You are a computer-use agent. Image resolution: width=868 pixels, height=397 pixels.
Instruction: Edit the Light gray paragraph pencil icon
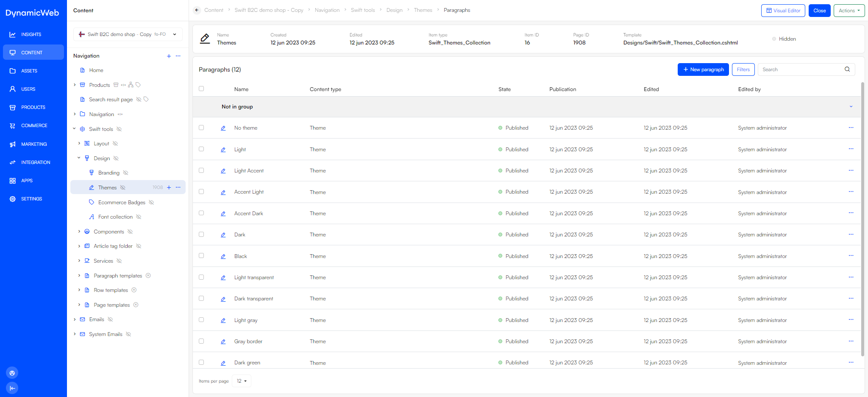tap(223, 320)
